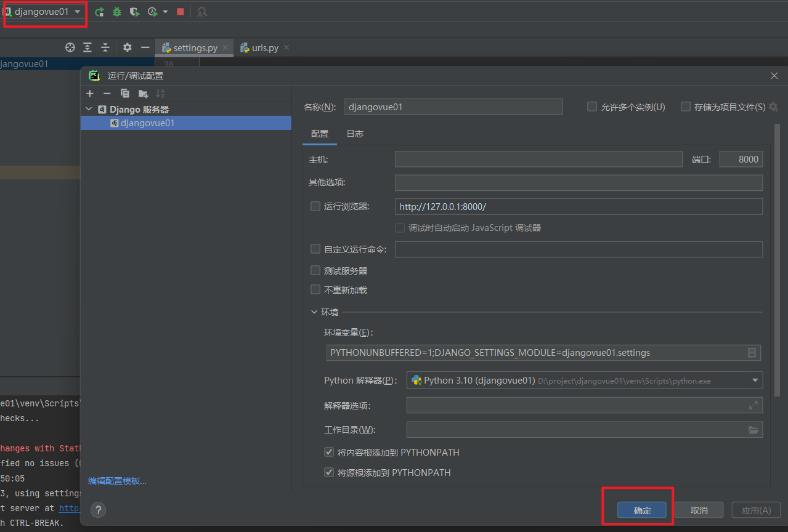This screenshot has height=532, width=788.
Task: Remove configuration with minus icon
Action: pyautogui.click(x=107, y=94)
